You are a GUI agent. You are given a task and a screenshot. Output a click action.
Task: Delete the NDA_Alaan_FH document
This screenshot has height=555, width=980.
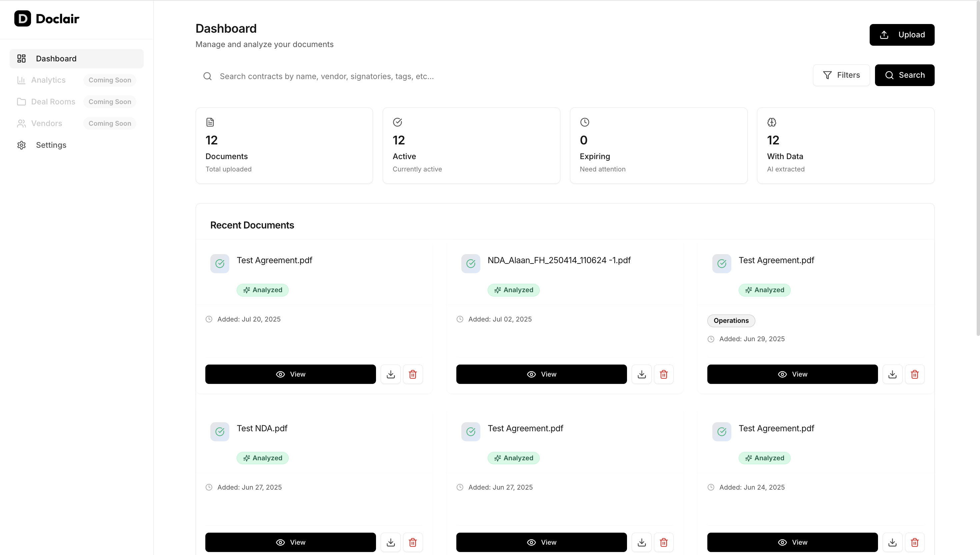663,374
